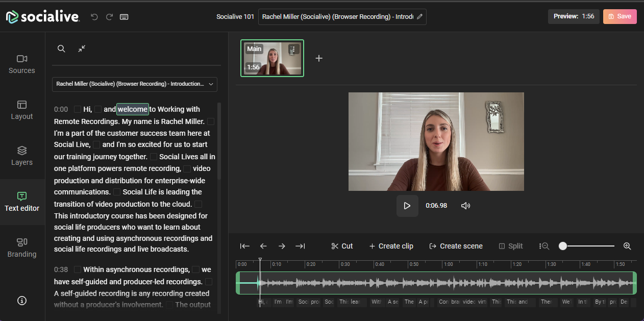Adjust the timeline zoom slider handle
644x321 pixels.
[563, 246]
